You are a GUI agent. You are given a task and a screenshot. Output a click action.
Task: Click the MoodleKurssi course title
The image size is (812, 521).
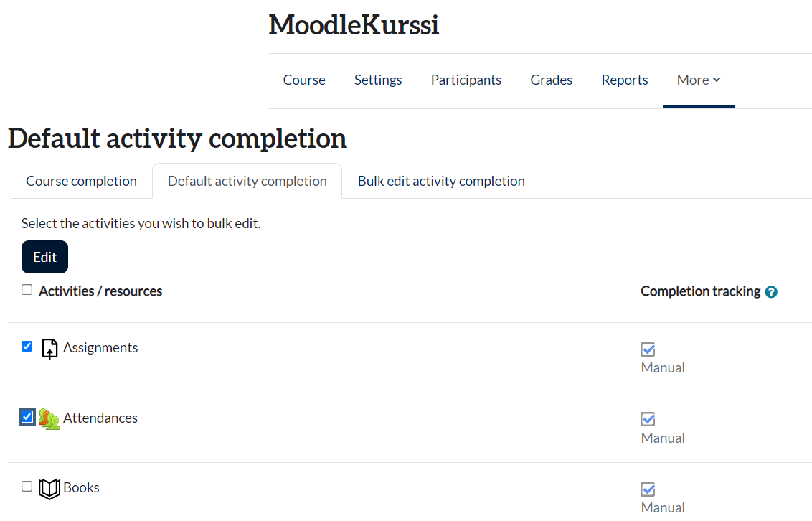pyautogui.click(x=354, y=25)
